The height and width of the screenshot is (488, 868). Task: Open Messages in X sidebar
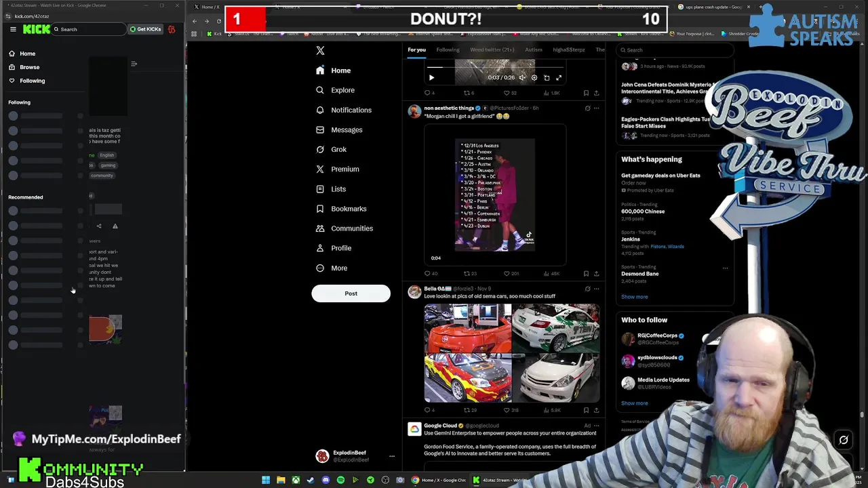(x=339, y=129)
